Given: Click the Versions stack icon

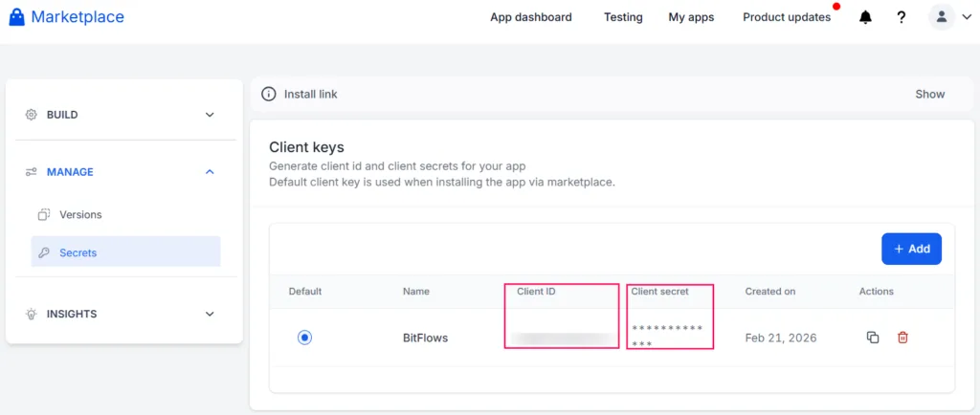Looking at the screenshot, I should tap(44, 215).
